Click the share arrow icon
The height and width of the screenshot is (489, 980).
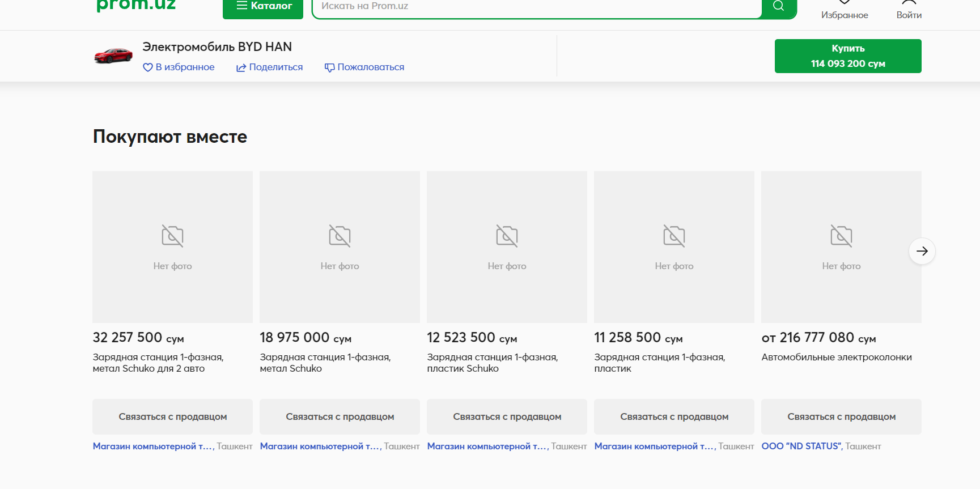tap(241, 67)
